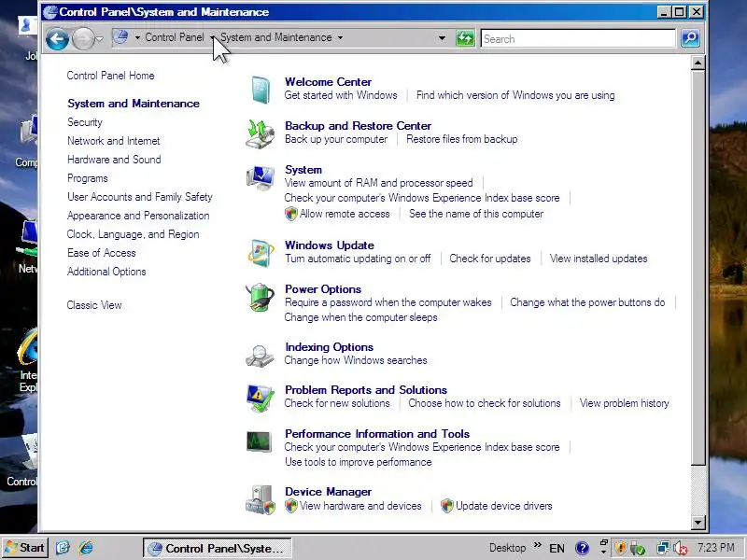Click the shield icon beside Allow remote access
The height and width of the screenshot is (560, 747).
click(x=291, y=214)
